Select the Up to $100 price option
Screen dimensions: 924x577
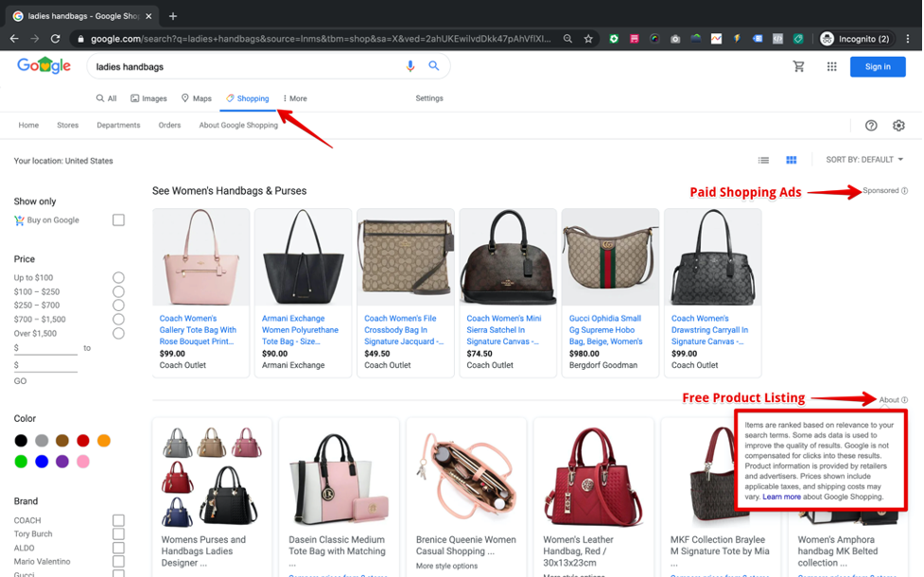118,277
